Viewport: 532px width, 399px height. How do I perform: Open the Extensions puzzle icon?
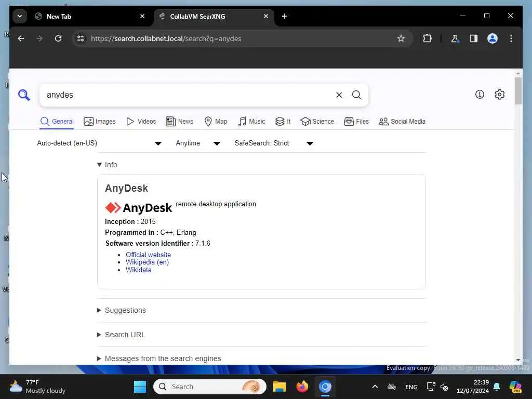pos(427,38)
